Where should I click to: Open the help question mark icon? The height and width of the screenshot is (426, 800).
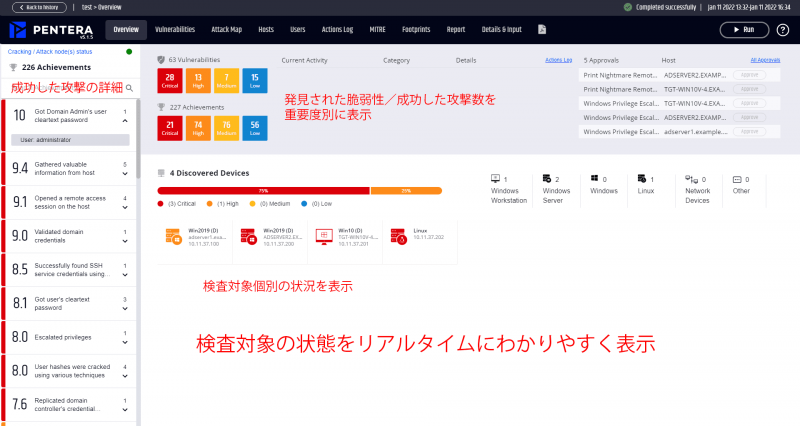[783, 30]
